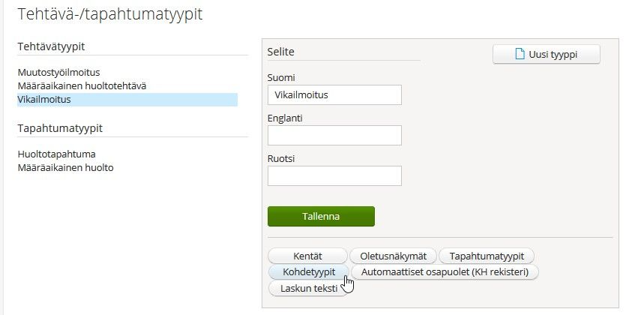Click the document icon on Uusi tyyppi
The height and width of the screenshot is (315, 644).
[518, 54]
